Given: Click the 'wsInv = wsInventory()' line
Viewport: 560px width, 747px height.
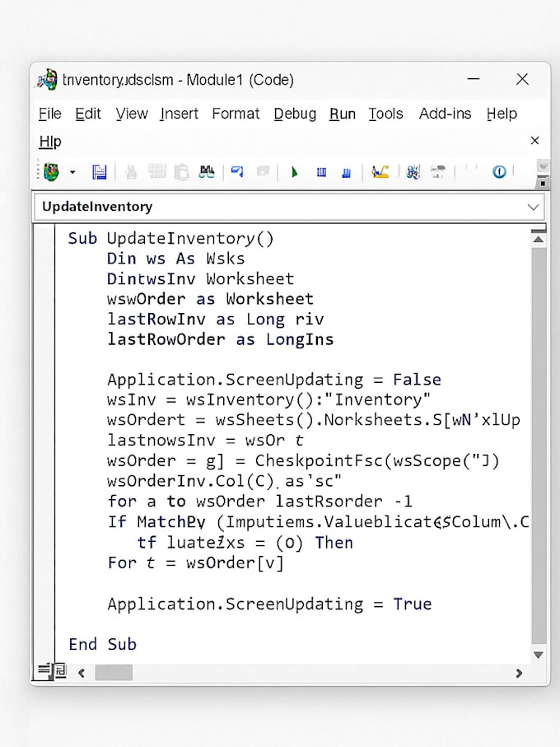Looking at the screenshot, I should click(x=269, y=399).
